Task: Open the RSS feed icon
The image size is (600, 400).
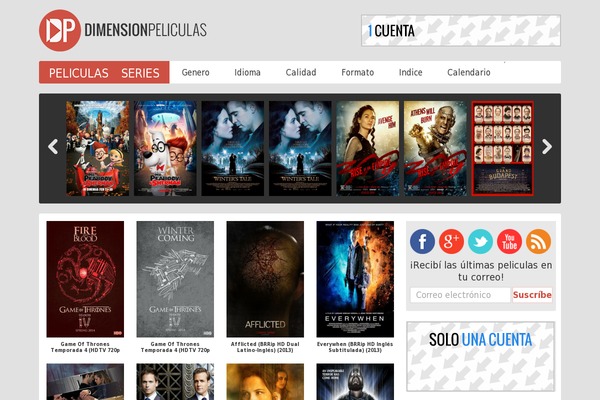Action: 538,242
